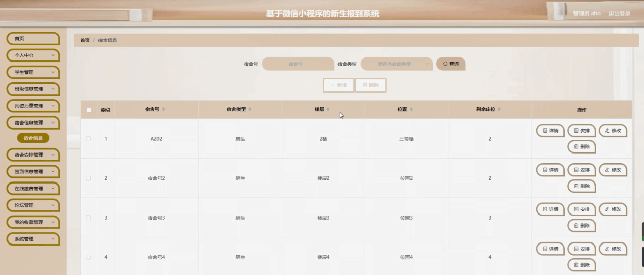Check the checkbox for row A202
The height and width of the screenshot is (275, 644).
click(x=88, y=139)
